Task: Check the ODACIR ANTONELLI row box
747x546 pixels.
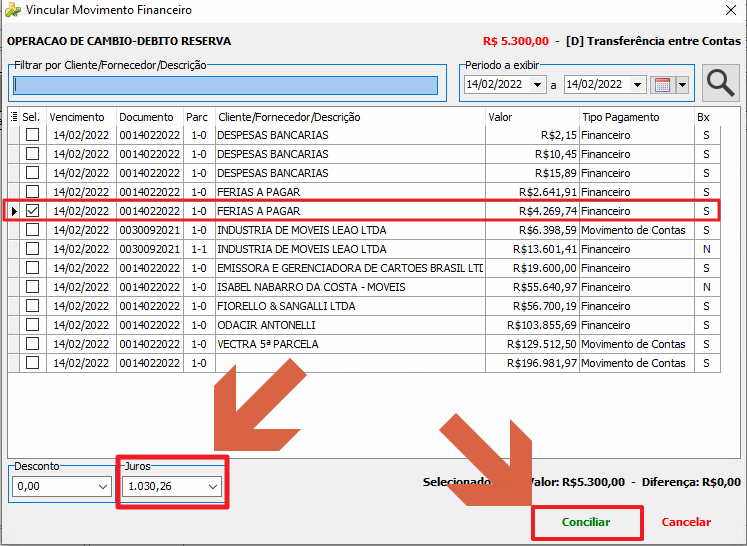Action: (32, 325)
